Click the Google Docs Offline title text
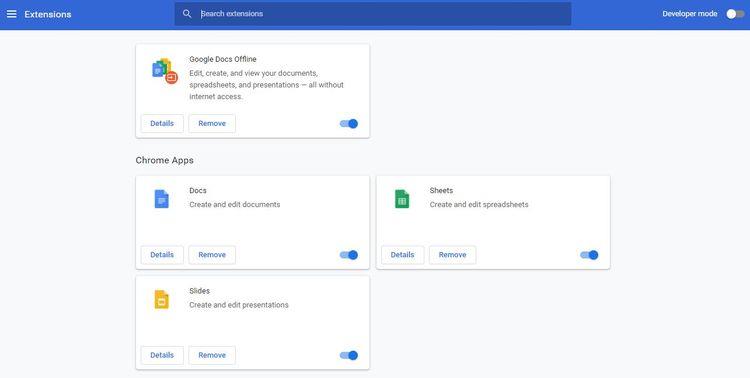Viewport: 750px width, 378px height. pyautogui.click(x=223, y=59)
